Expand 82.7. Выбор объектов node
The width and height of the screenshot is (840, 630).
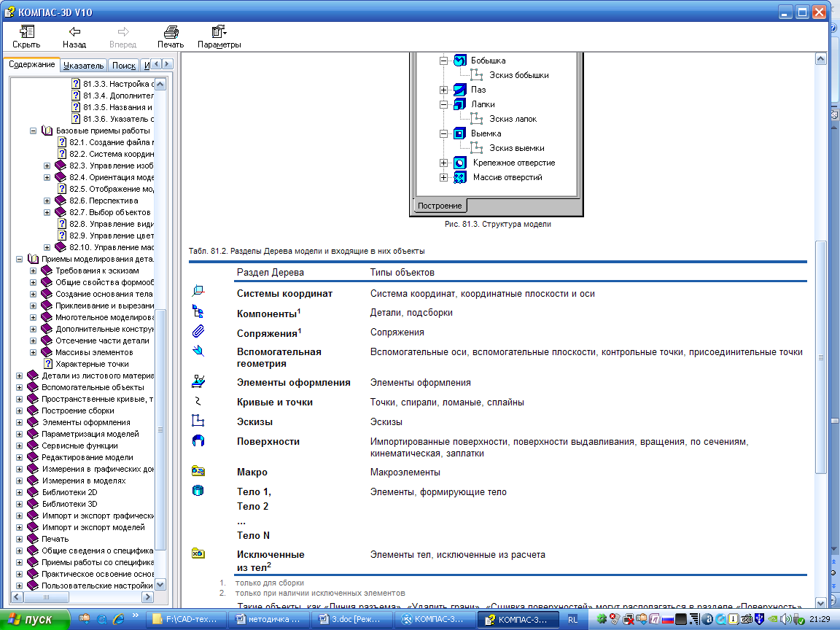pos(47,213)
